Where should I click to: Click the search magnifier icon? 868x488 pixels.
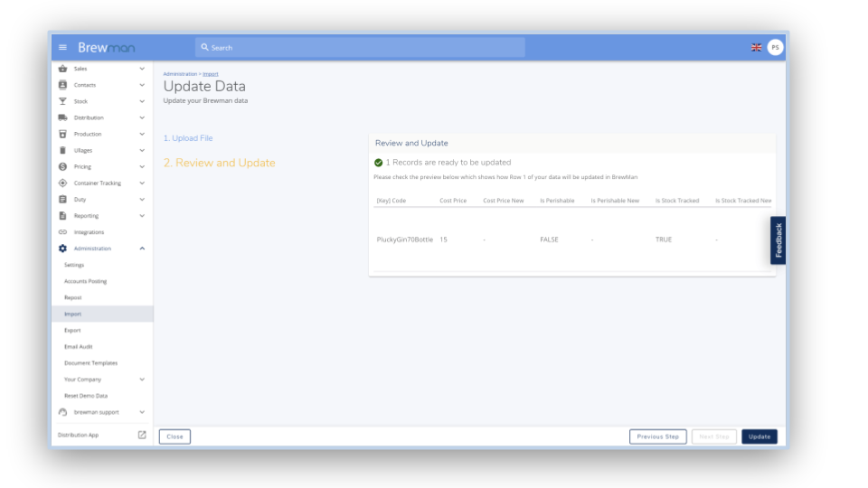pyautogui.click(x=205, y=48)
